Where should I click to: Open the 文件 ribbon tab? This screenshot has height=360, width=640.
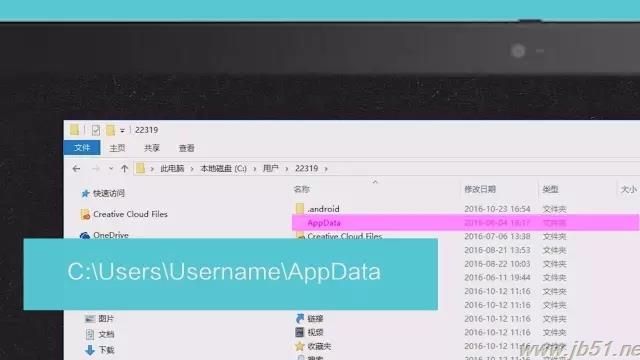click(x=82, y=148)
